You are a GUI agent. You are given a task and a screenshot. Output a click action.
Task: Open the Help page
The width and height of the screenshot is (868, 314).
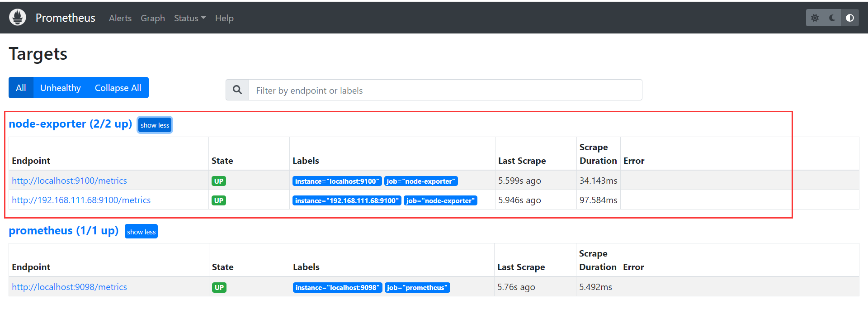click(224, 18)
